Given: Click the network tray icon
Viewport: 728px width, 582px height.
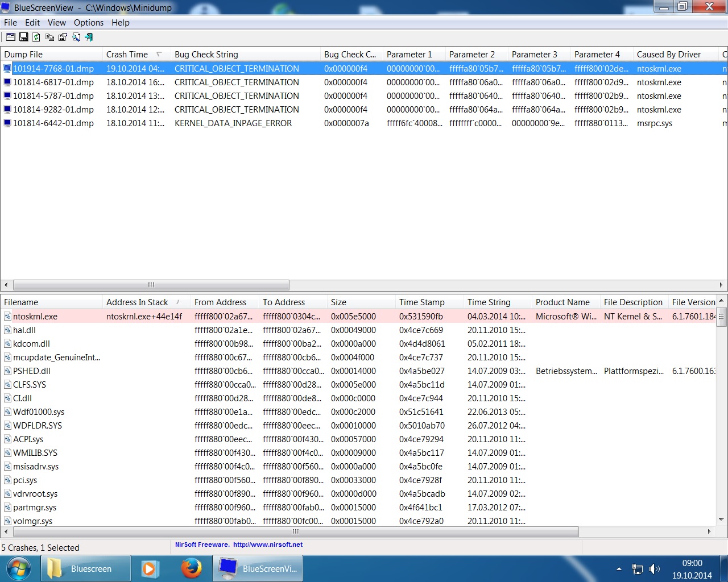Looking at the screenshot, I should coord(638,568).
